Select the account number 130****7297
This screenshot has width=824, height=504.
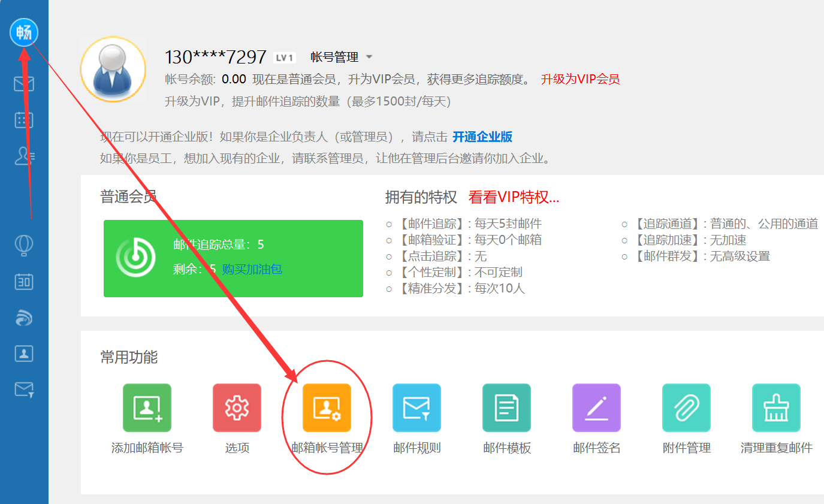[x=216, y=57]
